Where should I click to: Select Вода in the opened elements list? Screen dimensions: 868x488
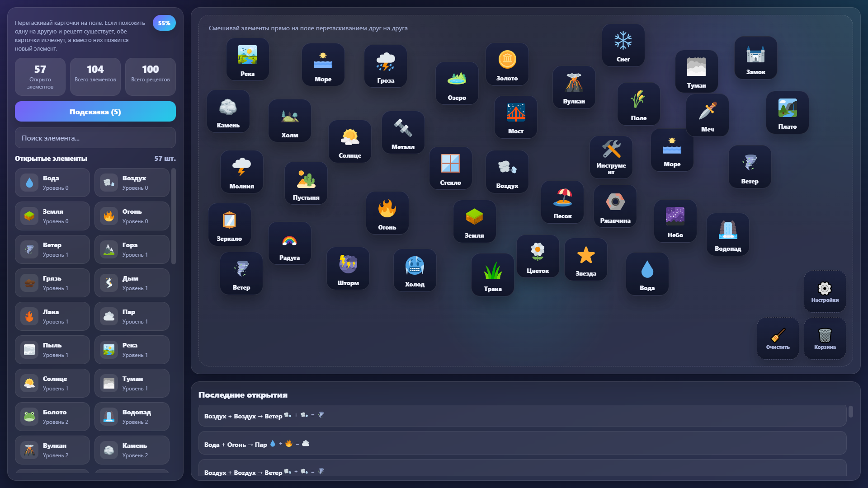pos(52,182)
